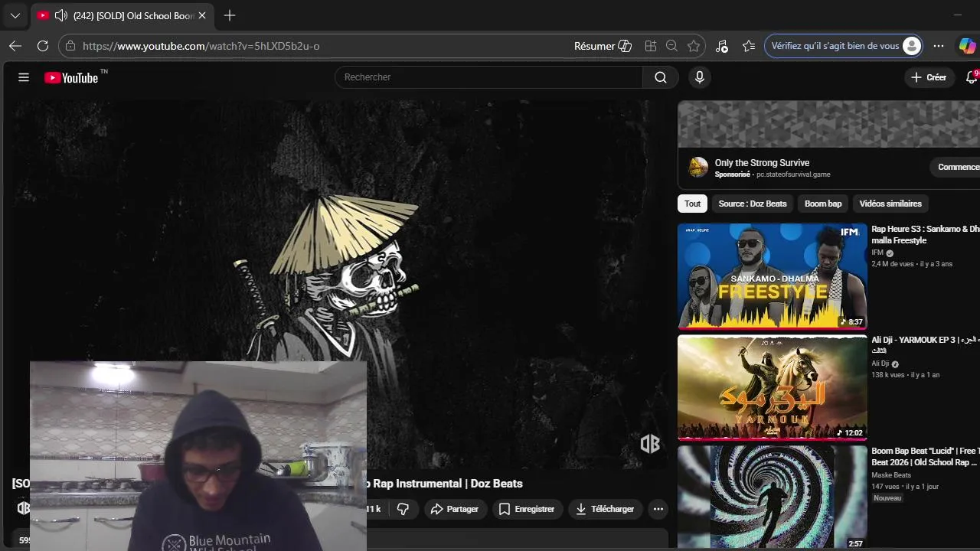Mute the playing tab via speaker icon
Image resolution: width=980 pixels, height=551 pixels.
tap(61, 15)
